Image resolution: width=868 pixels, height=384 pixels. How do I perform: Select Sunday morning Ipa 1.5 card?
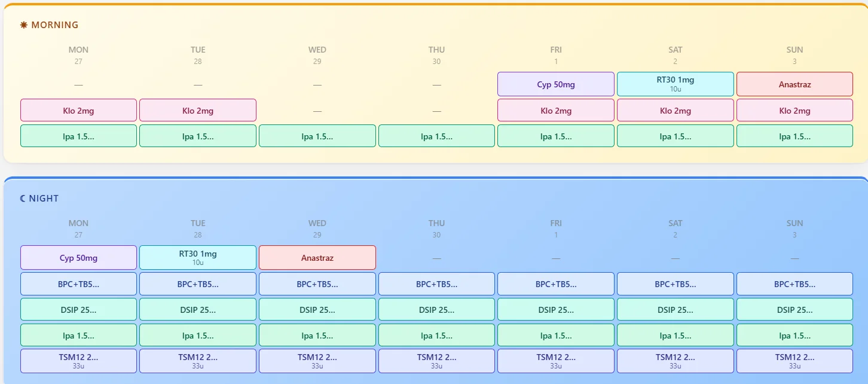tap(795, 136)
